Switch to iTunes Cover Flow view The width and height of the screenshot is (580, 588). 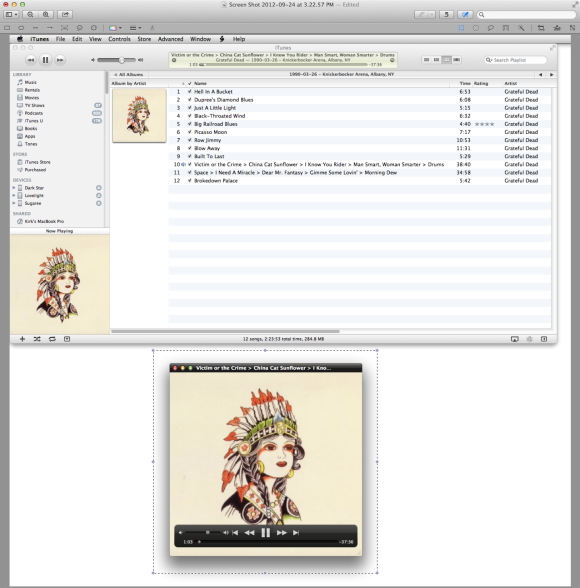click(456, 60)
